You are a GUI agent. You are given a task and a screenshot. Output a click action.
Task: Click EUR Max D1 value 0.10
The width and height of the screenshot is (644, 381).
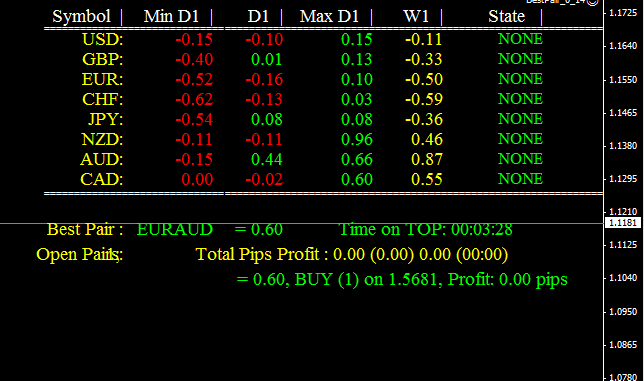point(357,79)
